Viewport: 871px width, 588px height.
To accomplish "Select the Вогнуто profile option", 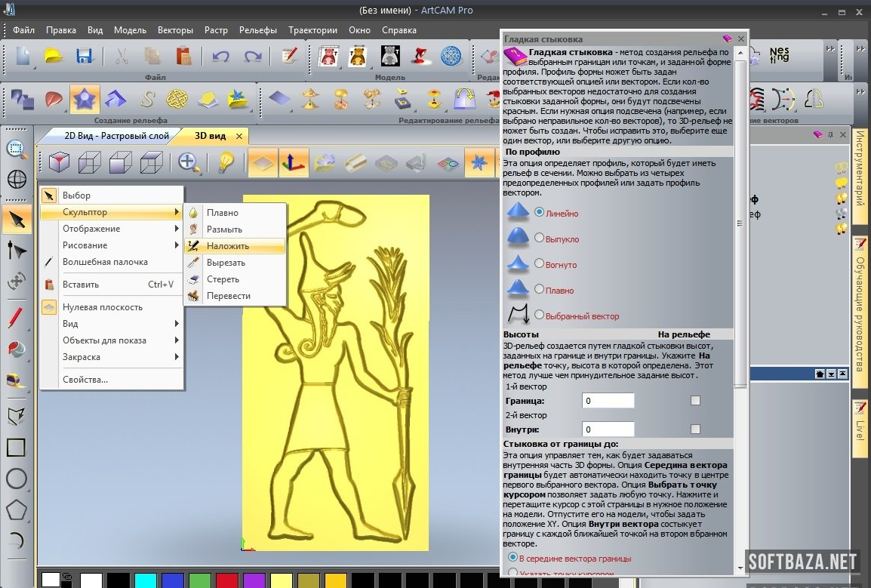I will click(x=539, y=264).
